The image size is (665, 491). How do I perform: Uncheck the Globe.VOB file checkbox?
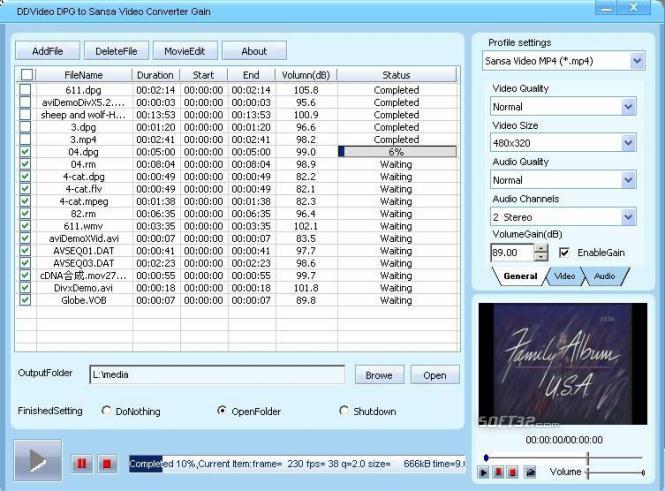click(x=25, y=300)
